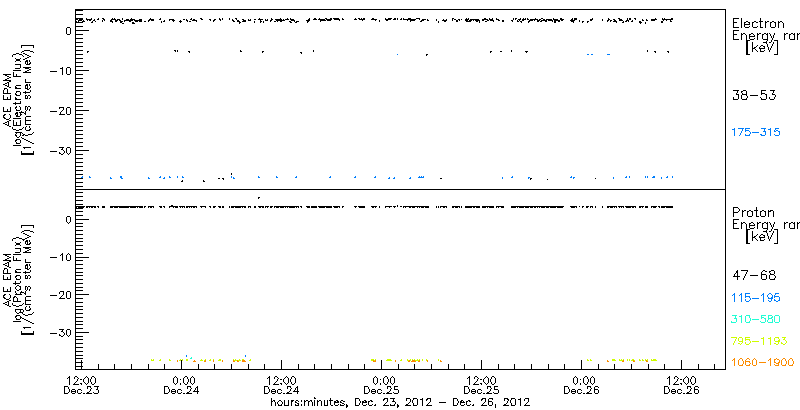Select the -30 tick on electron flux axis
Screen dimensions: 800x410
[x=61, y=150]
